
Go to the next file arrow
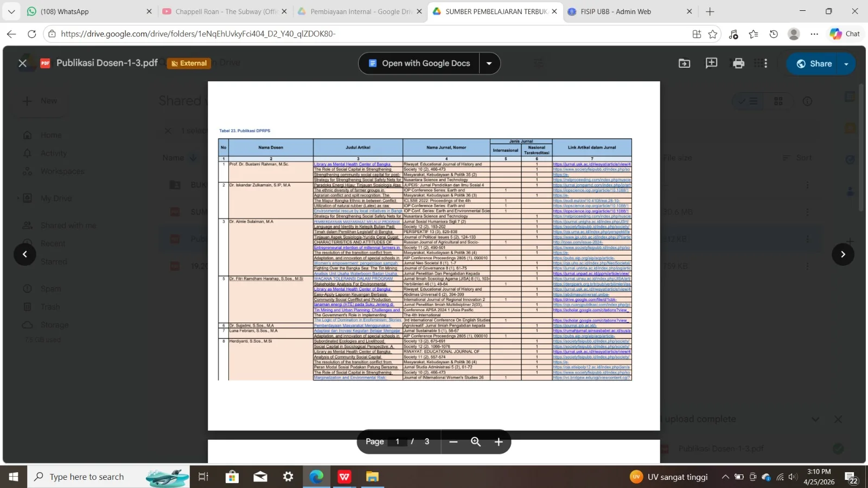point(843,254)
